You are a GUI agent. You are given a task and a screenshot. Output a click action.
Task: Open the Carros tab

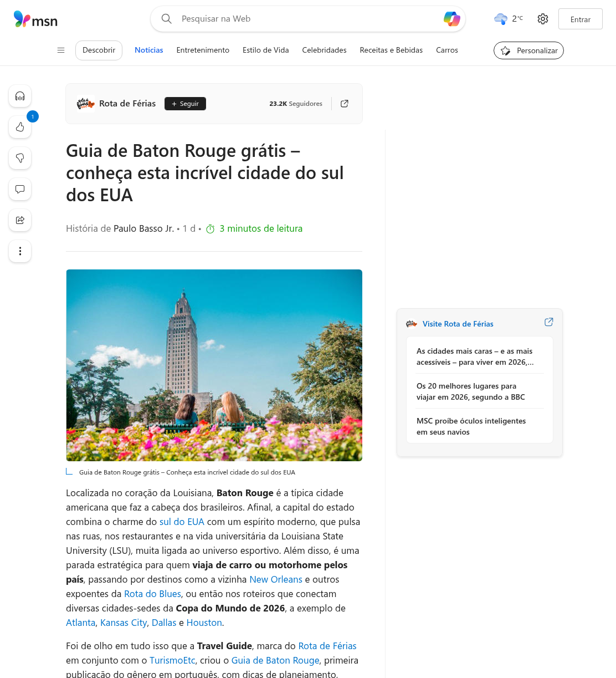point(447,50)
